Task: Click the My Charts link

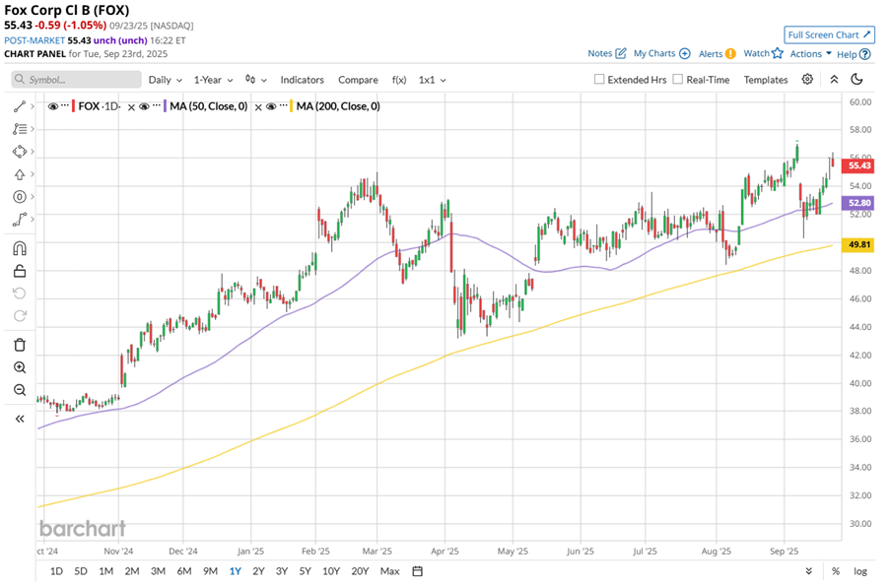Action: click(x=654, y=53)
